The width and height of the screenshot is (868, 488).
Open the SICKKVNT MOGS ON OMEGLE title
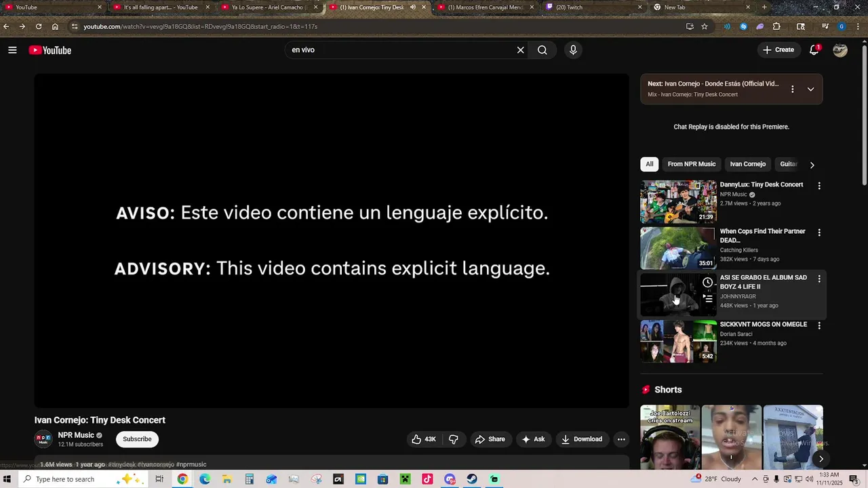coord(763,325)
